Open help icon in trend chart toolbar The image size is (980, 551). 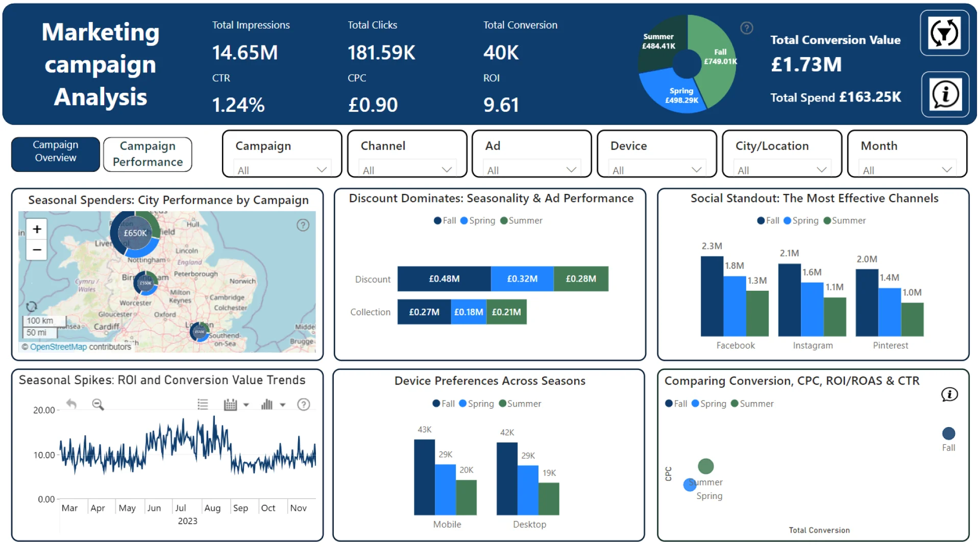click(x=304, y=405)
